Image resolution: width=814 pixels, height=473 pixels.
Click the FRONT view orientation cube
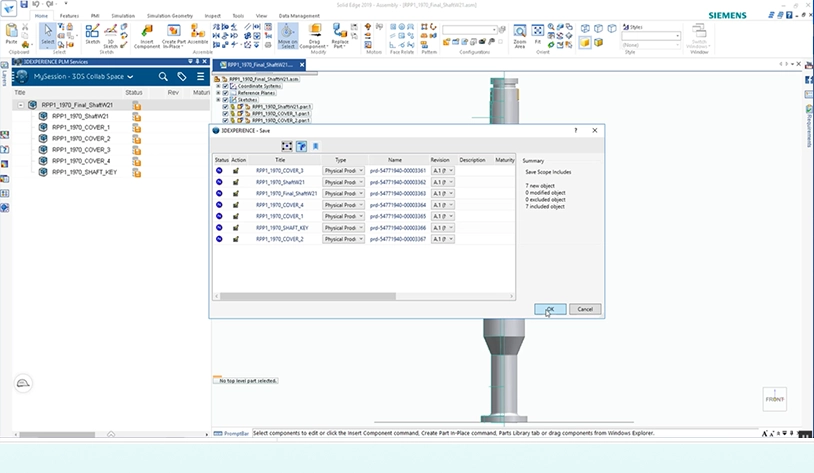[775, 399]
